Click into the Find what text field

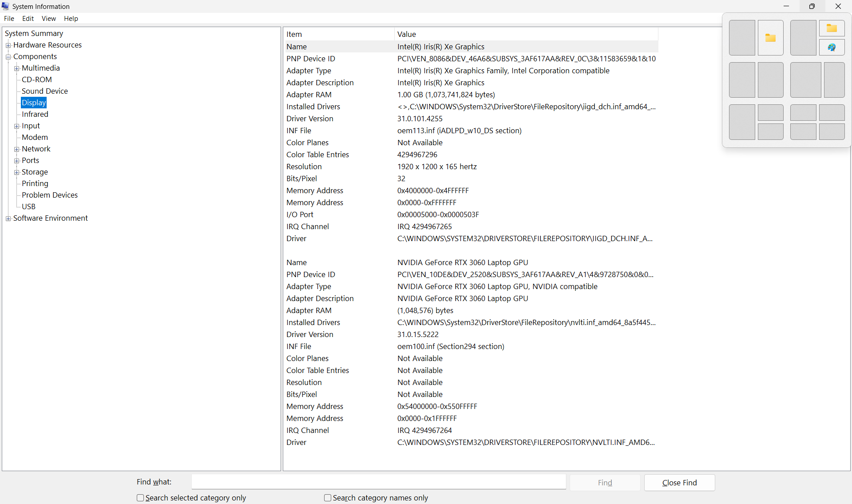click(x=378, y=482)
